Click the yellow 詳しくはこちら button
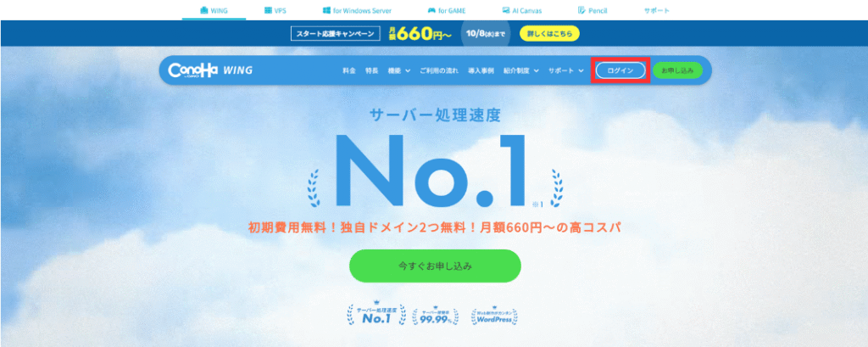Screen dimensions: 868x347 pyautogui.click(x=549, y=33)
